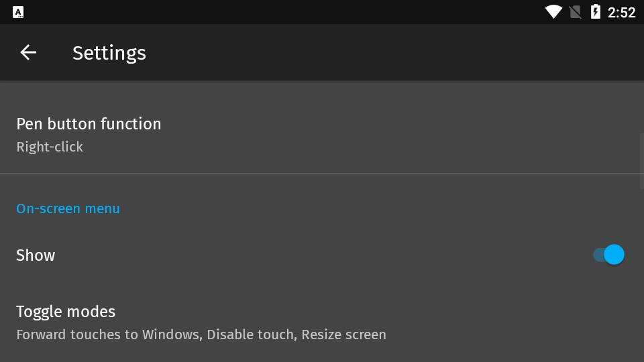Click the no-SIM card status icon
This screenshot has width=644, height=362.
pos(575,12)
